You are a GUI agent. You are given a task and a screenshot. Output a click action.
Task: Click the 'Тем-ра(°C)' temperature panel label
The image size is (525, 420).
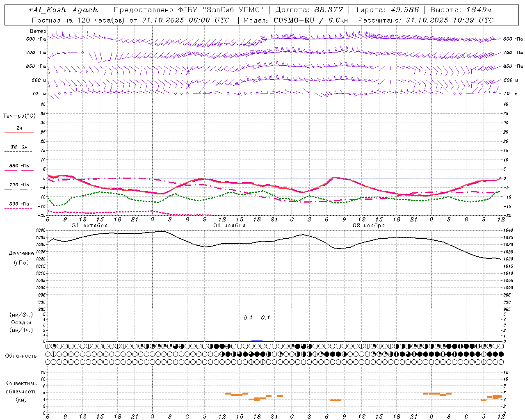coord(19,116)
